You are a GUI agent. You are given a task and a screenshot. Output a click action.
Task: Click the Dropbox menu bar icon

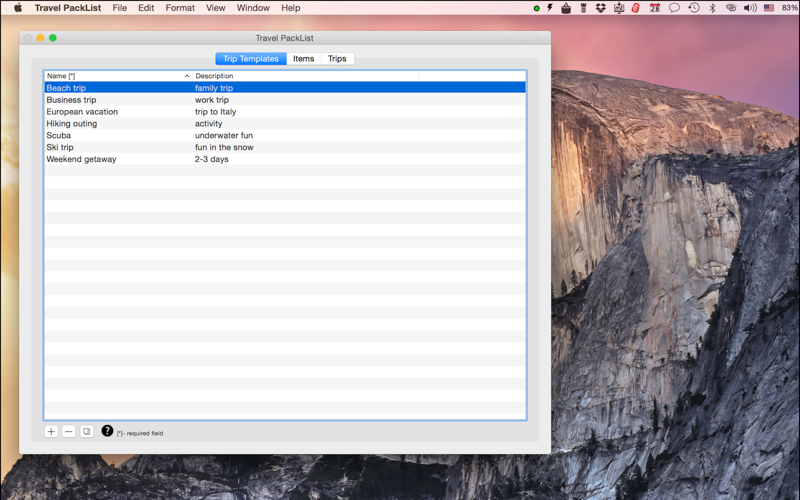601,8
